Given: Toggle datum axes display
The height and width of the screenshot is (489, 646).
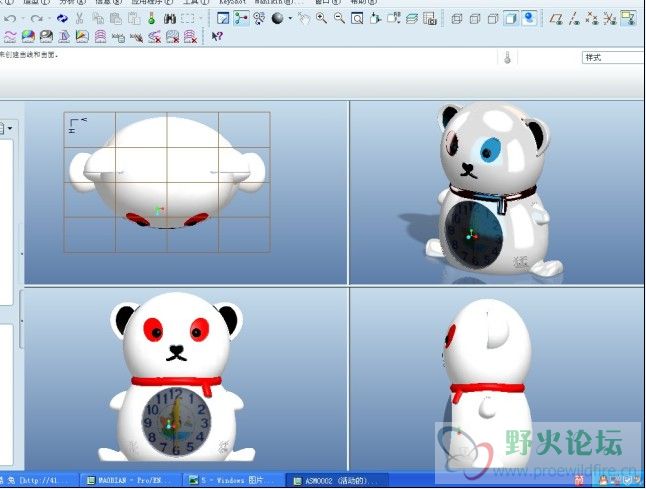Looking at the screenshot, I should click(x=574, y=19).
